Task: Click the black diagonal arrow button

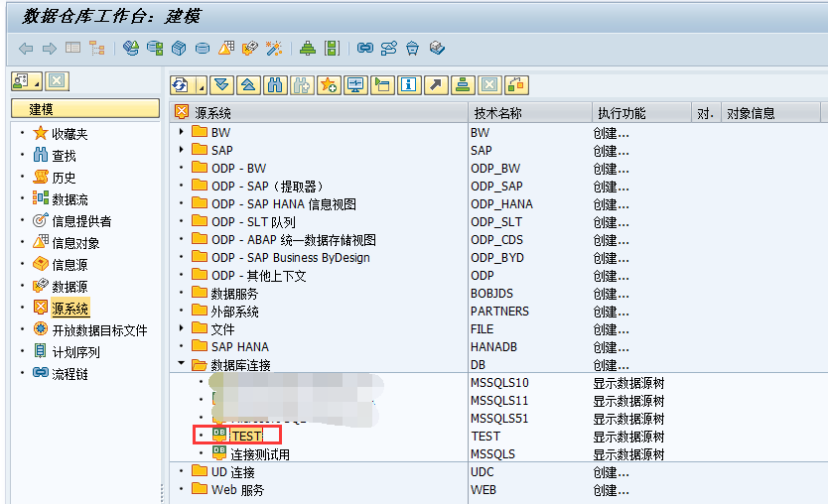Action: point(436,85)
